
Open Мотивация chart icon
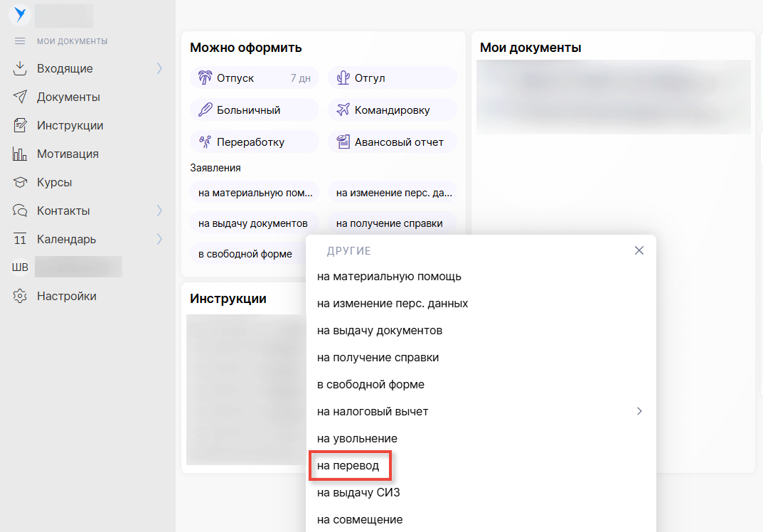point(21,154)
